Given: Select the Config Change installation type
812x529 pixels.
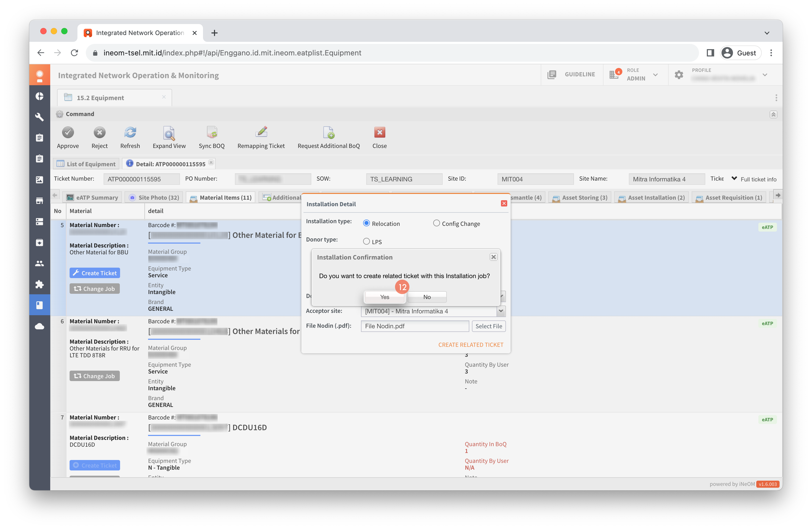Looking at the screenshot, I should tap(436, 223).
